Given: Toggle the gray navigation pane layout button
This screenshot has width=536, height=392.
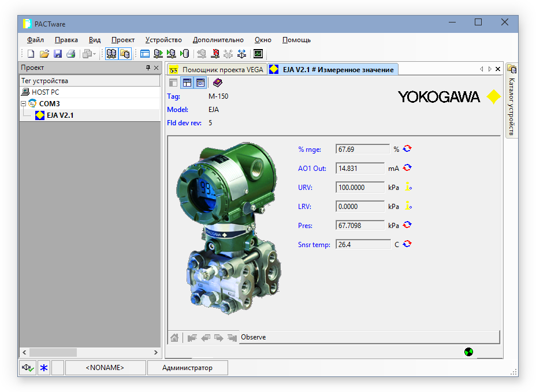Looking at the screenshot, I should tap(173, 83).
